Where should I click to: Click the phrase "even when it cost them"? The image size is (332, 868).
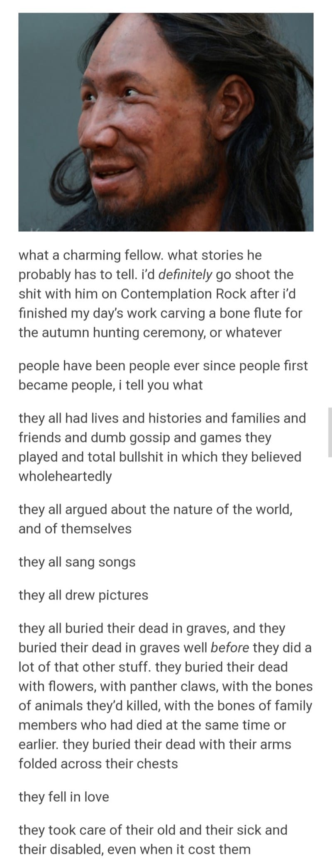coord(179,849)
